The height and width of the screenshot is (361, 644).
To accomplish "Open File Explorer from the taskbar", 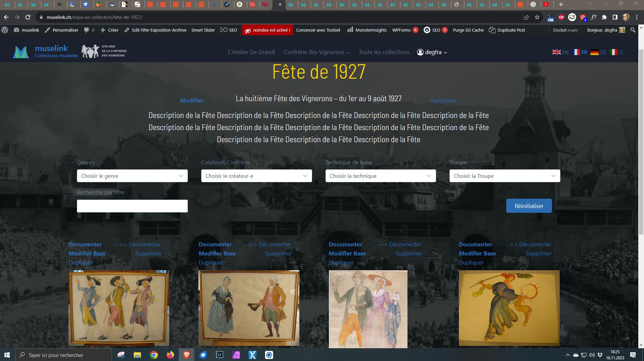I will point(137,355).
